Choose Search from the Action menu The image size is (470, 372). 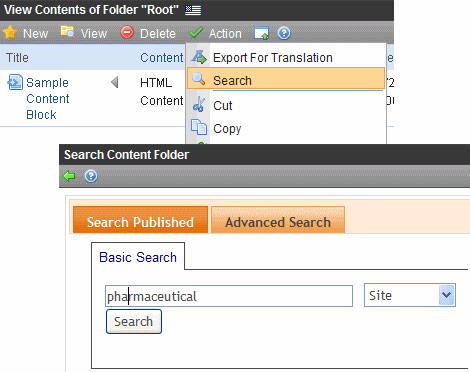286,79
